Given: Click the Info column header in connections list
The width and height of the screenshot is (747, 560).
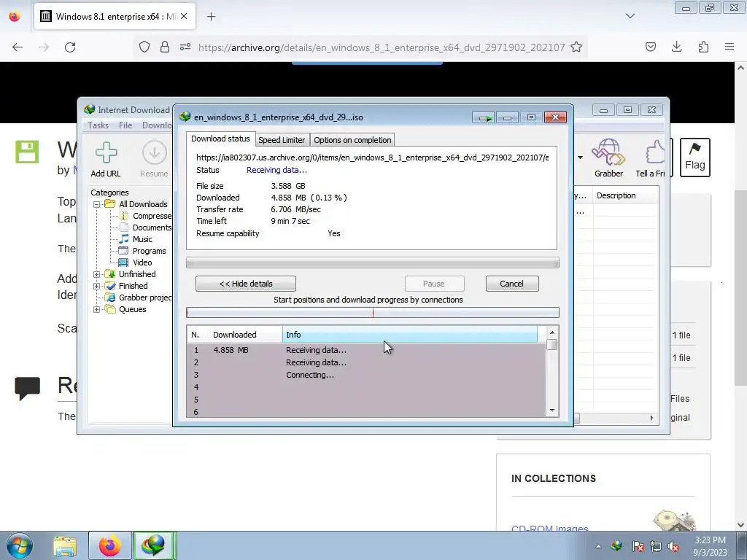Looking at the screenshot, I should coord(410,335).
